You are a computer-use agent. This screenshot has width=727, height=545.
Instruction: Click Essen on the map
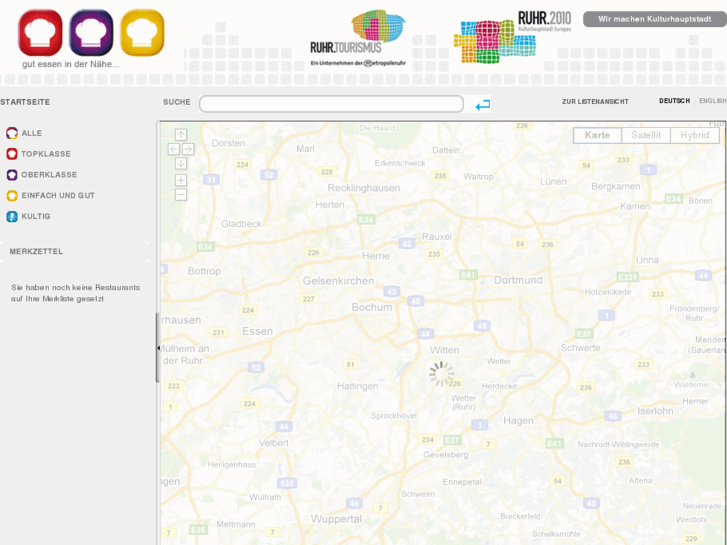coord(257,331)
